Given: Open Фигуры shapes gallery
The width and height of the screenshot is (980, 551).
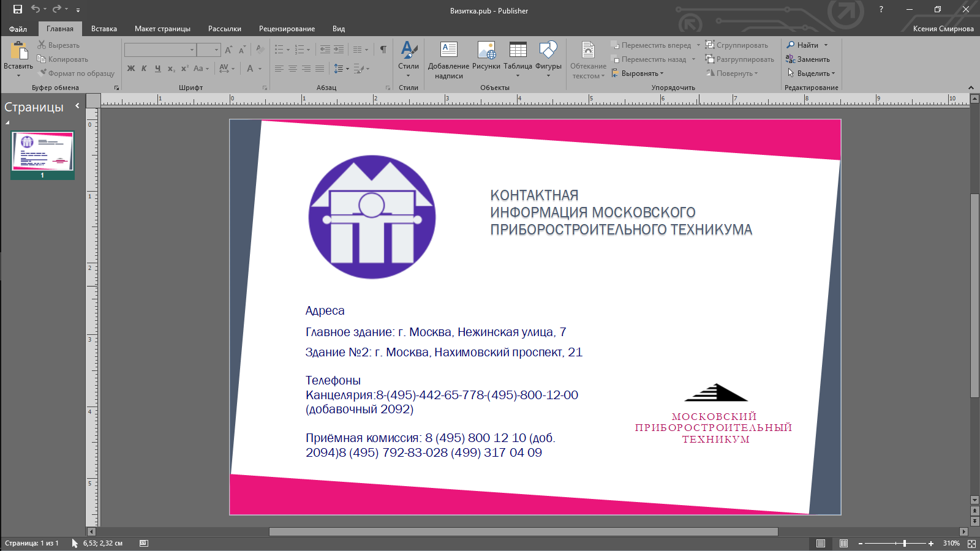Looking at the screenshot, I should coord(548,59).
